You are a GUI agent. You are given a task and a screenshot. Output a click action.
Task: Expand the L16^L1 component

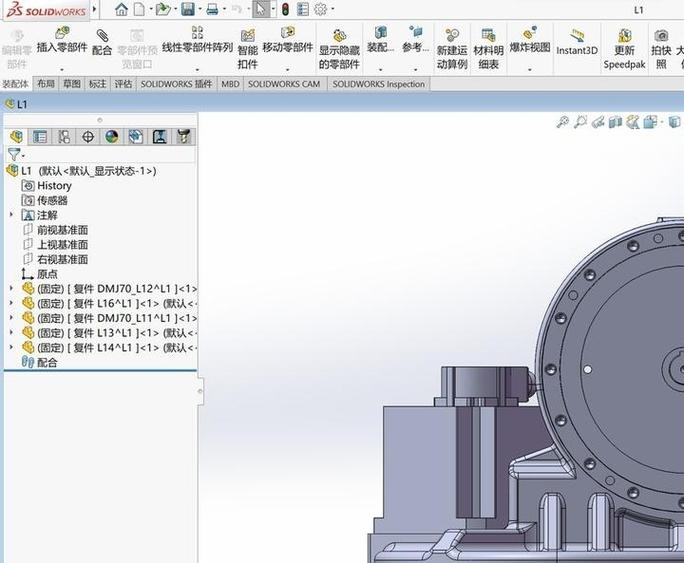click(11, 303)
